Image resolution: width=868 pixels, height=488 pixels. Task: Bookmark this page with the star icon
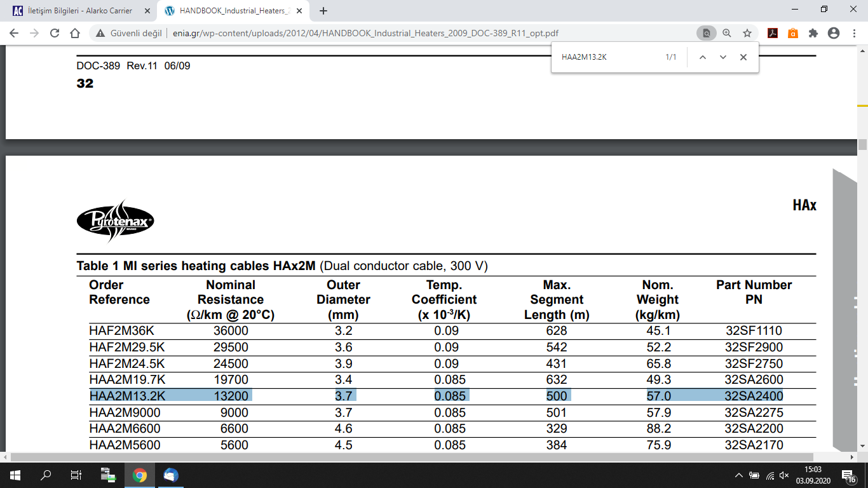coord(747,34)
